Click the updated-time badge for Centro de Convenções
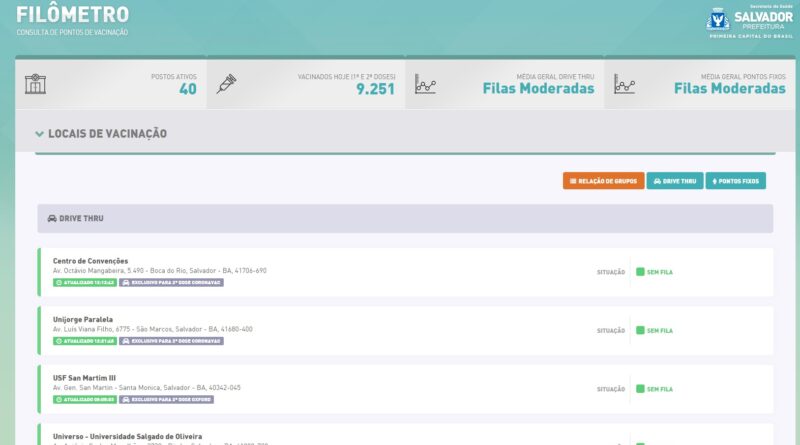Viewport: 800px width, 445px height. [84, 283]
